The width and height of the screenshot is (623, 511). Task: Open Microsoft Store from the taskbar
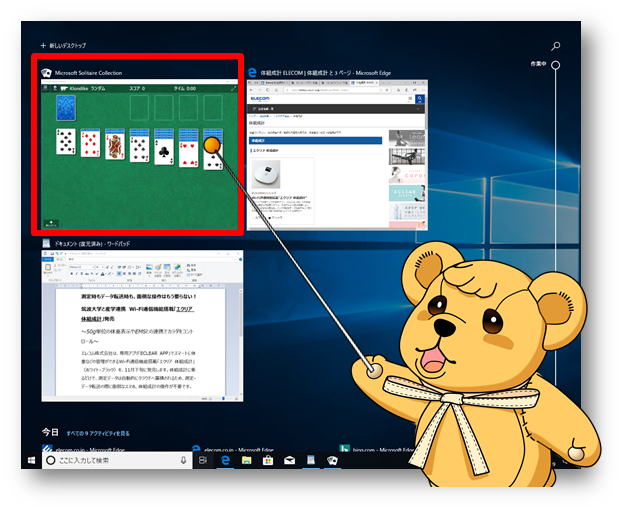[x=268, y=460]
